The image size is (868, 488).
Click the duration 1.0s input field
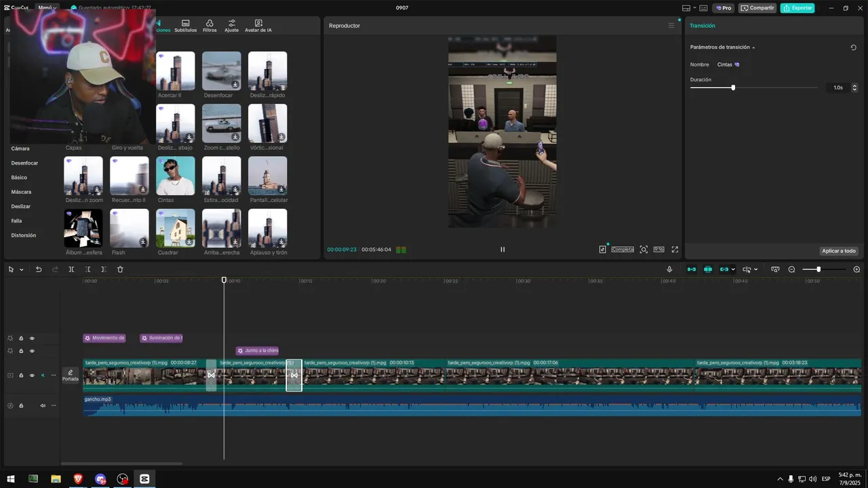[837, 87]
